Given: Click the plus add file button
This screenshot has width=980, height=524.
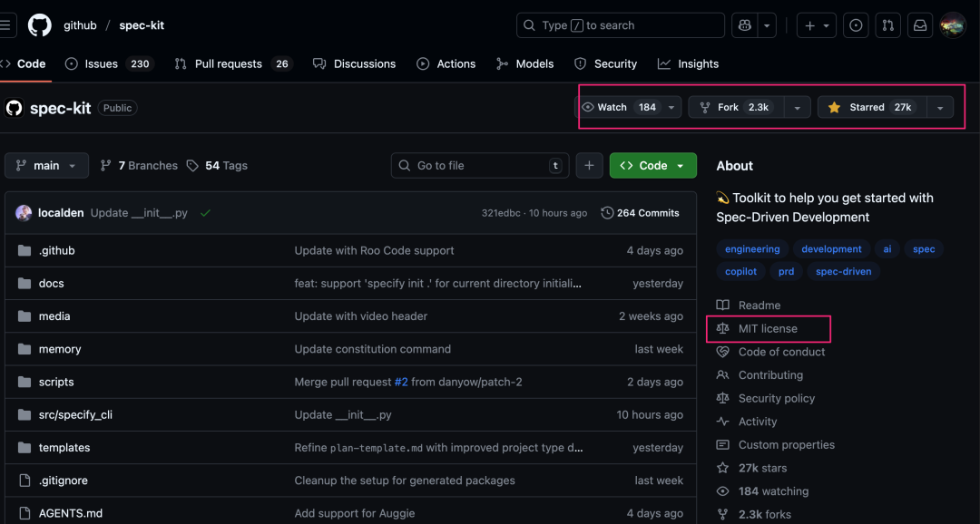Looking at the screenshot, I should [589, 166].
